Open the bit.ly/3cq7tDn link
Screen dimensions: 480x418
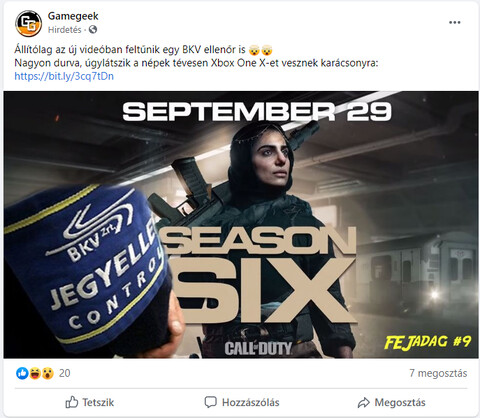(x=64, y=76)
